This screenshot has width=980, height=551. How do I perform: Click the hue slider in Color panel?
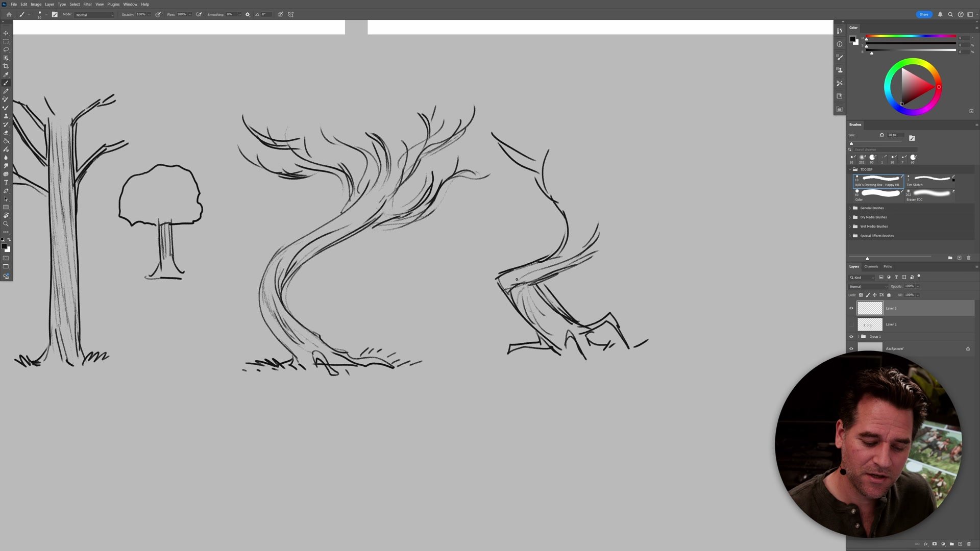[910, 36]
